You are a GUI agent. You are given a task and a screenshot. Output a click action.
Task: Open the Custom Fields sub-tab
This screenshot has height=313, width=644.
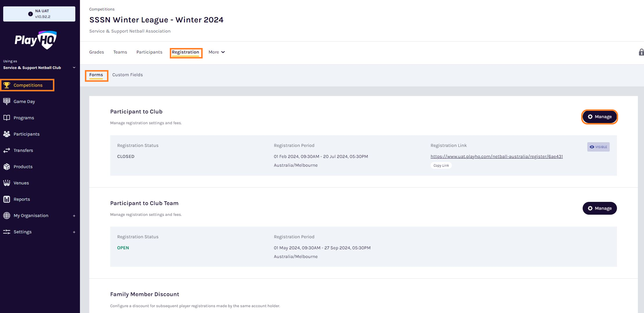tap(128, 75)
